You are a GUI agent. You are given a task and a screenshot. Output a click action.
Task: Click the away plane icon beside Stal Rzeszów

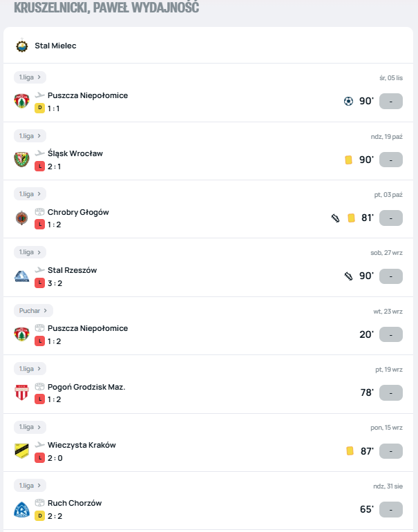point(39,270)
